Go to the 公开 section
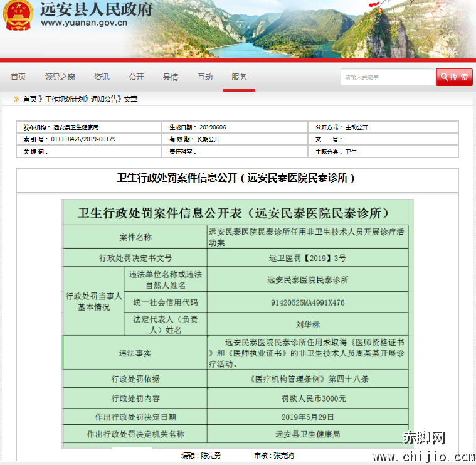 pyautogui.click(x=136, y=77)
